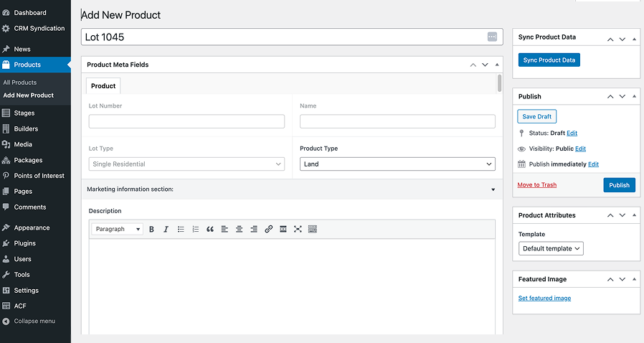
Task: Click the blue Publish button
Action: coord(620,185)
